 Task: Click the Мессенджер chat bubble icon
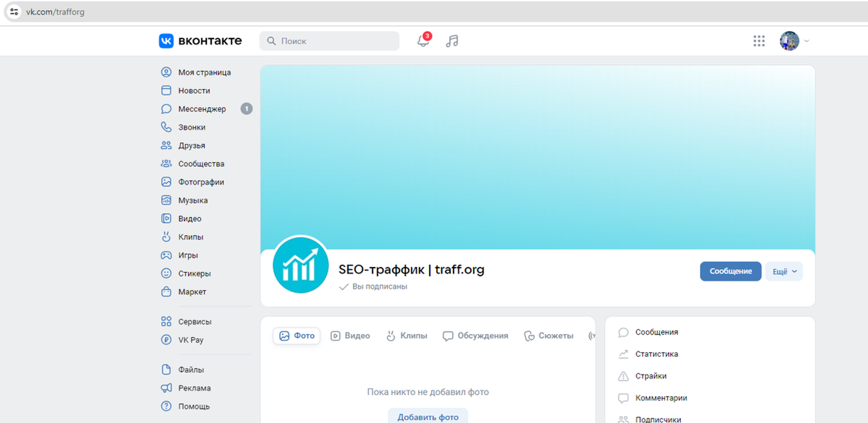[x=166, y=109]
